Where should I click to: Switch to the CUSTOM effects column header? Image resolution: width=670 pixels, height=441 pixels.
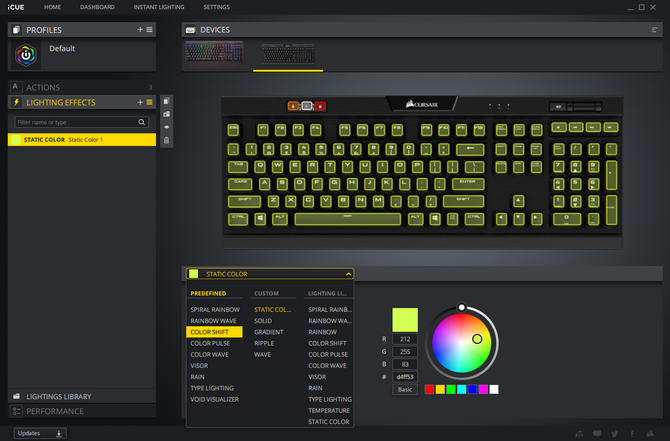point(266,294)
